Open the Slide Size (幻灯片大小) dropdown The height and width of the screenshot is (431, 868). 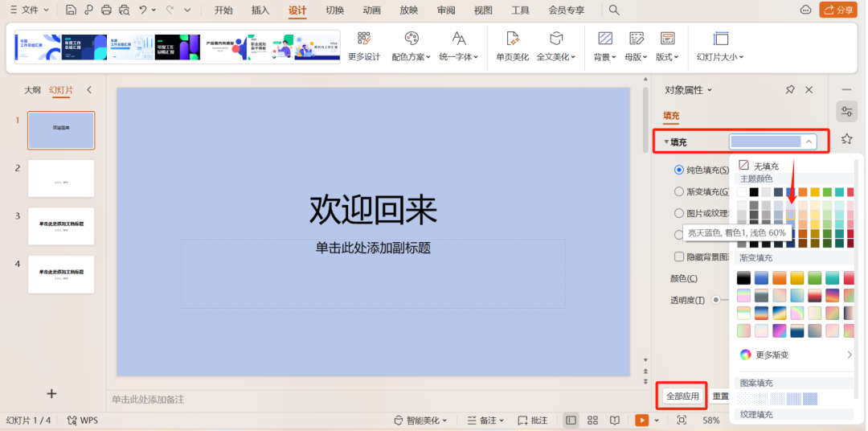click(720, 46)
